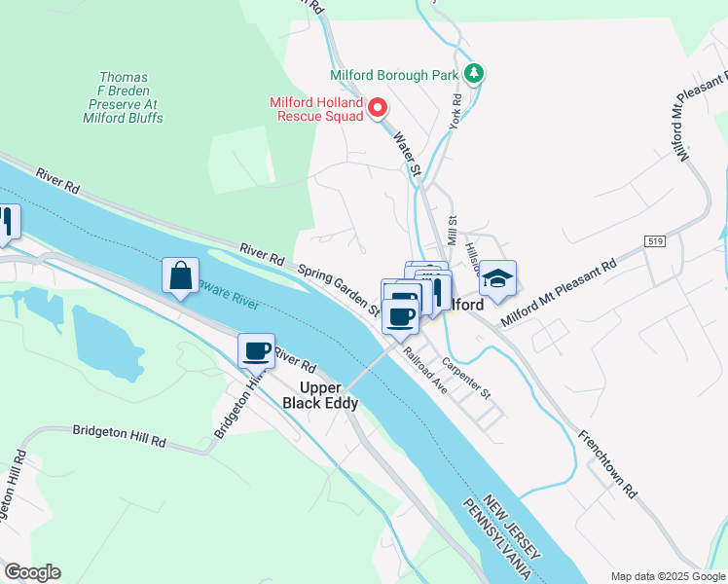Click the Spring Garden St label

(x=339, y=291)
